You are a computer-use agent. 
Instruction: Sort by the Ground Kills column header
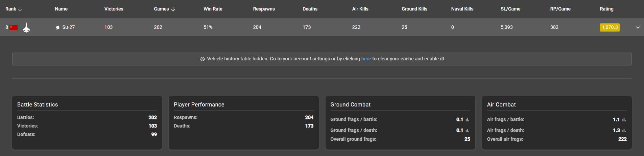pyautogui.click(x=414, y=9)
